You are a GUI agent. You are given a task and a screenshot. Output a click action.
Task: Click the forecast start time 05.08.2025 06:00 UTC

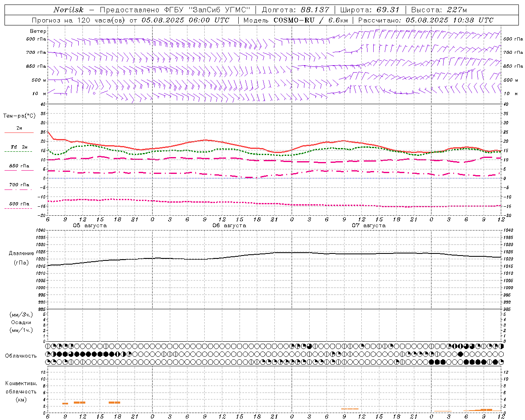185,20
